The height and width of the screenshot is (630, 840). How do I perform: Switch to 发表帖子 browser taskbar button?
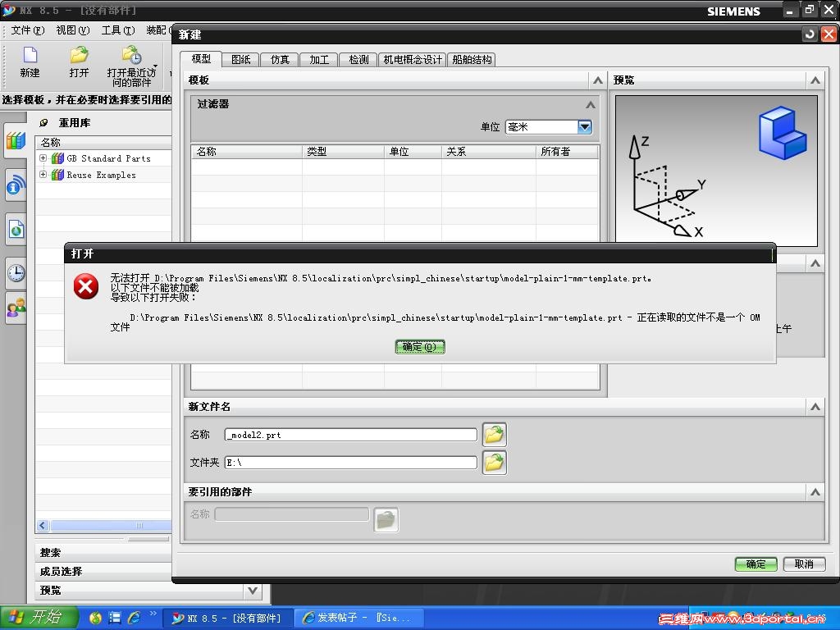tap(359, 619)
